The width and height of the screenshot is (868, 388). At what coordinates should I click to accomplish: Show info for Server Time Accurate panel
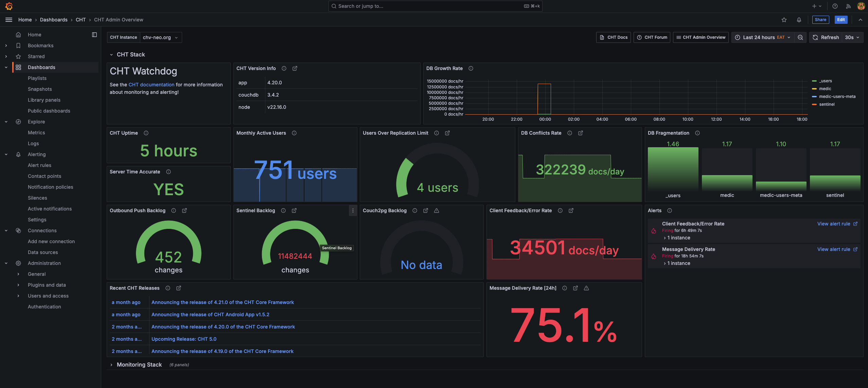(169, 172)
